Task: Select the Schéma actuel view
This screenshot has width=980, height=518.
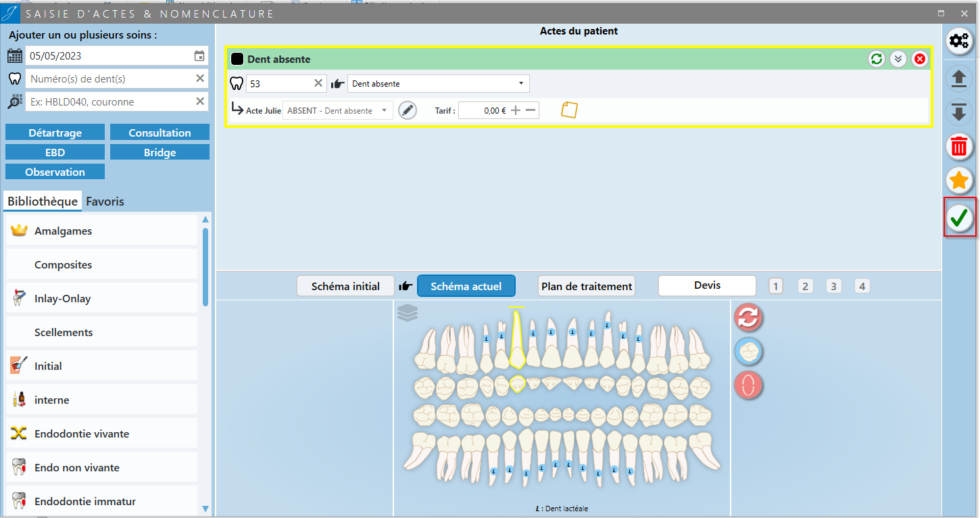Action: [x=466, y=286]
